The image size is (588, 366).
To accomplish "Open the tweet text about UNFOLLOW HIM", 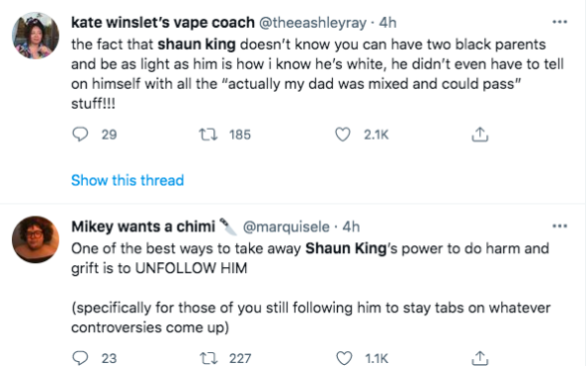I will pos(311,288).
